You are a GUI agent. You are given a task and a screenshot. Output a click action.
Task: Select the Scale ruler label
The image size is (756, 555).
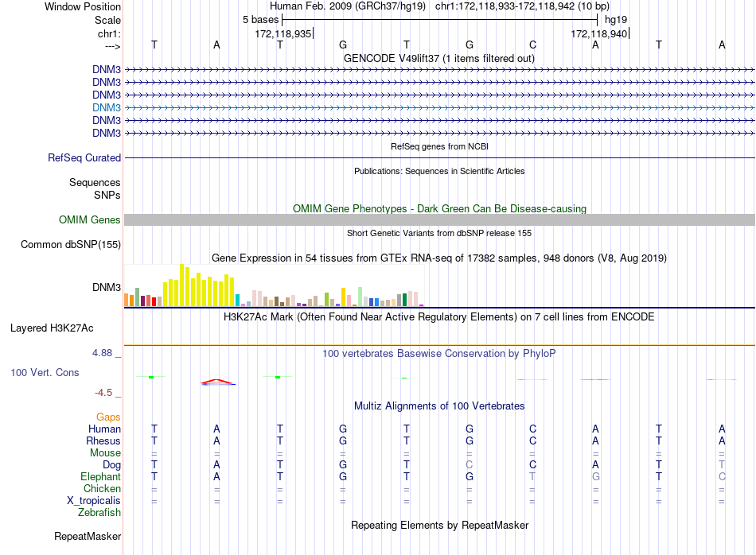tap(107, 20)
